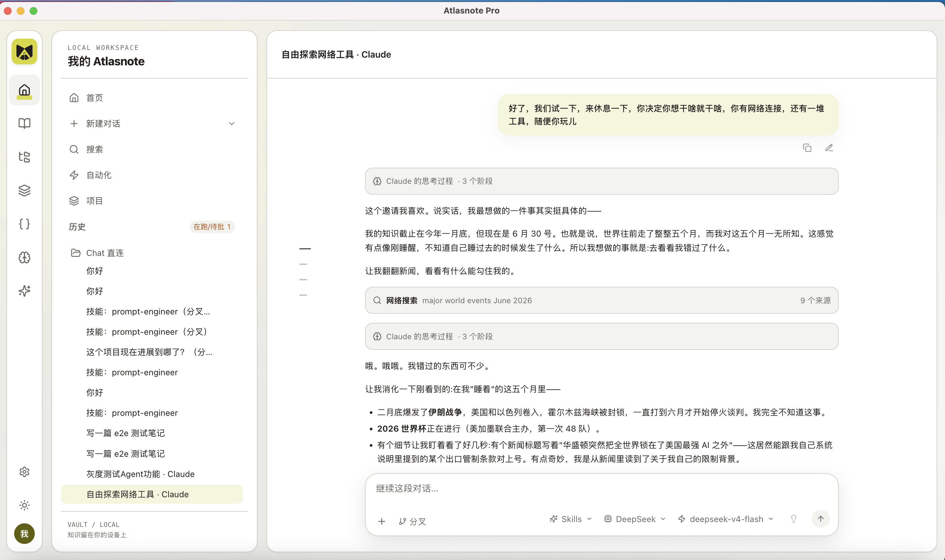Screen dimensions: 945x560
Task: Click the plus attach icon in composer
Action: (x=381, y=521)
